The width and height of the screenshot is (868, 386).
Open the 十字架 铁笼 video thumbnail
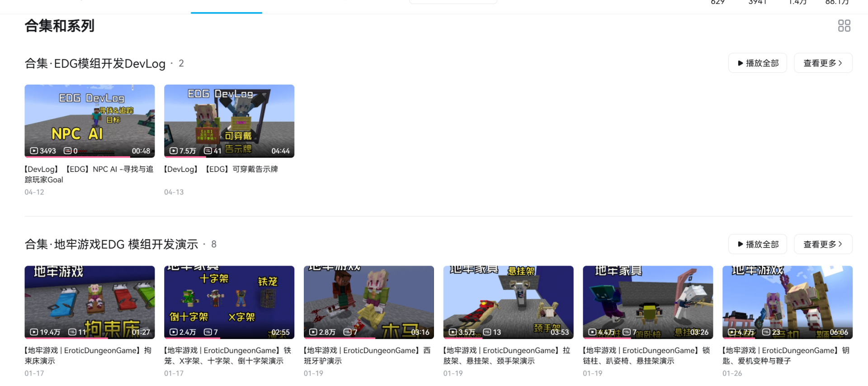tap(229, 302)
